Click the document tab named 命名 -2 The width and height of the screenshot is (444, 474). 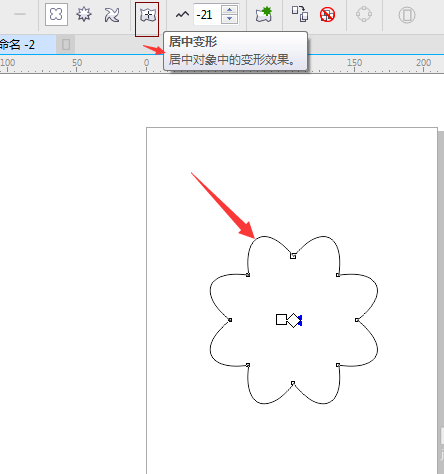click(27, 44)
